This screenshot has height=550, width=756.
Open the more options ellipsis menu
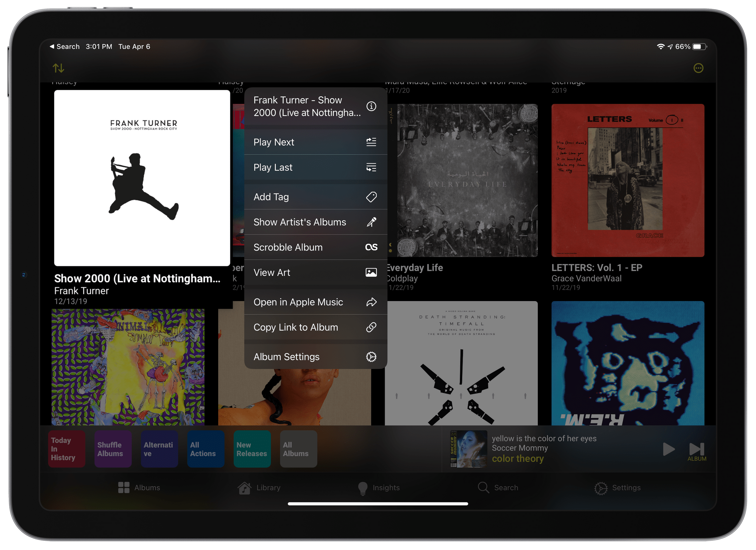[x=698, y=68]
